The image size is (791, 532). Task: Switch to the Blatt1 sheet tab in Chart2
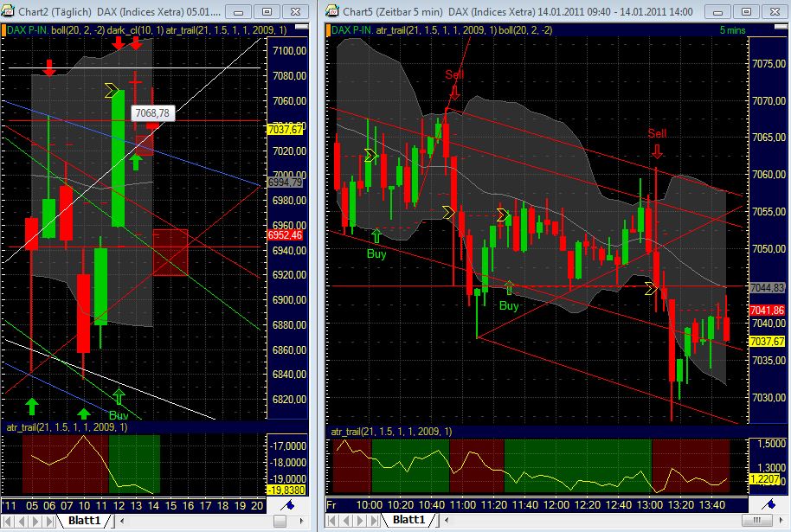pyautogui.click(x=87, y=522)
